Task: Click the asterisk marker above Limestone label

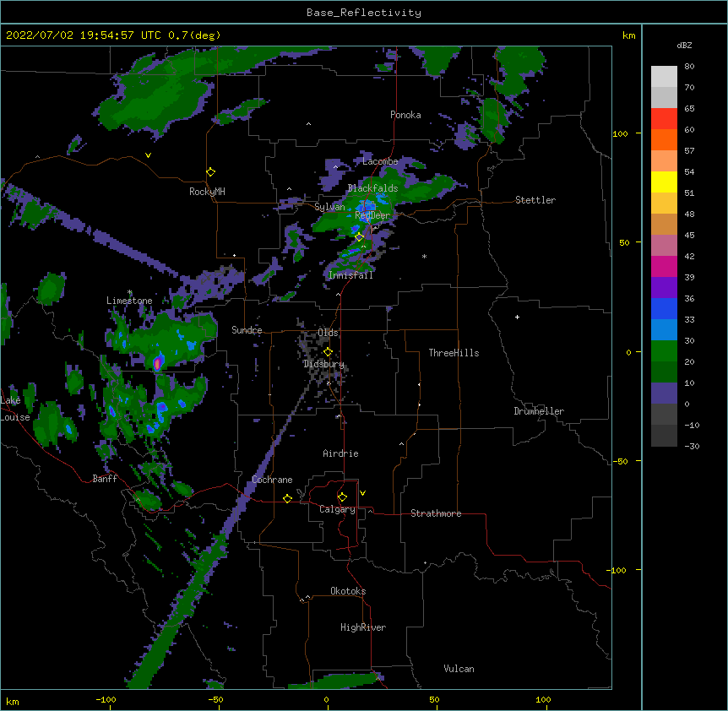Action: (x=130, y=292)
